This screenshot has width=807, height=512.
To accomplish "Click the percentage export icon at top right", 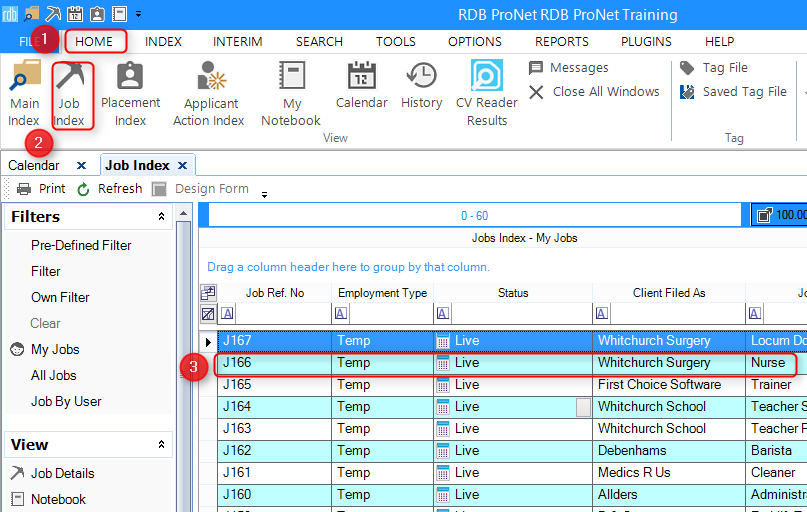I will 765,215.
